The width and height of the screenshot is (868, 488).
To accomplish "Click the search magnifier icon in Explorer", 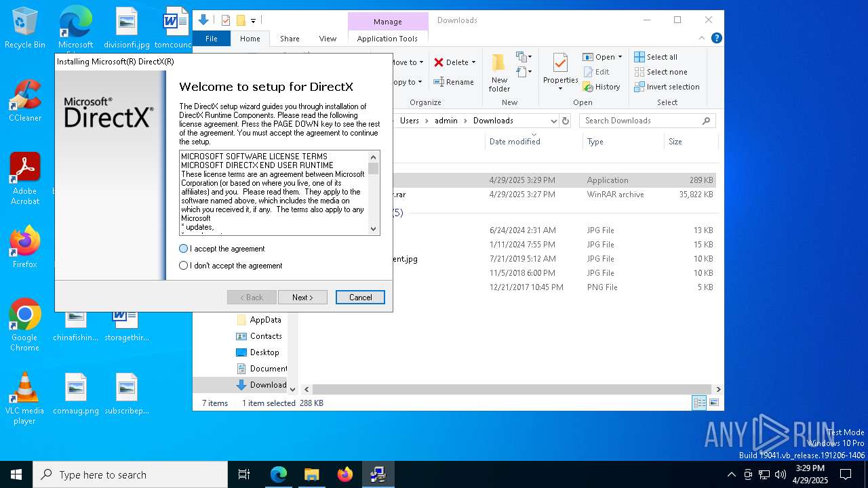I will point(707,121).
